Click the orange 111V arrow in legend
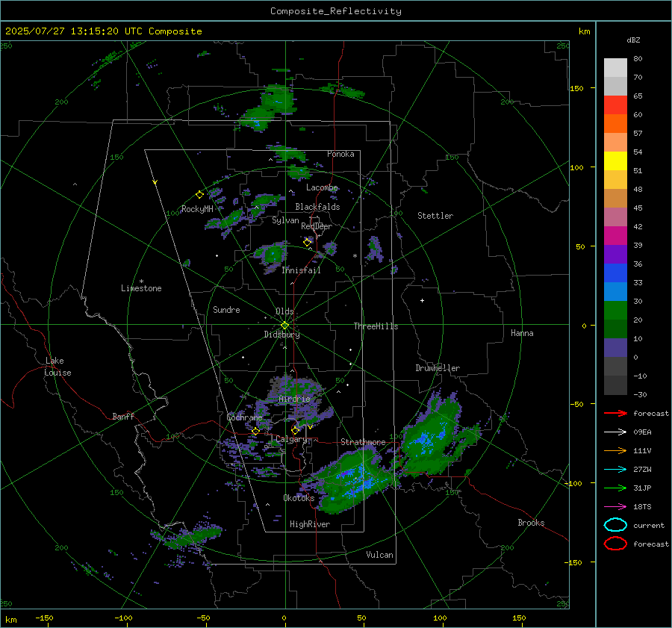This screenshot has width=672, height=628. 615,450
